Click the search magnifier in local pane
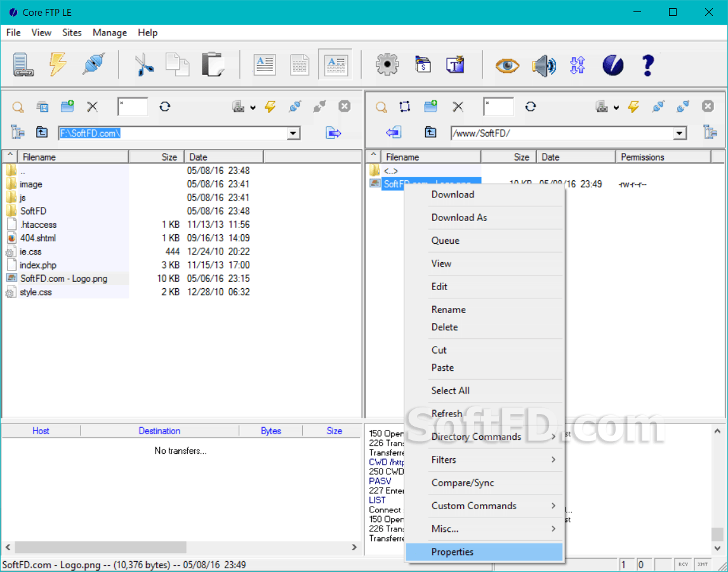This screenshot has width=728, height=572. tap(18, 107)
